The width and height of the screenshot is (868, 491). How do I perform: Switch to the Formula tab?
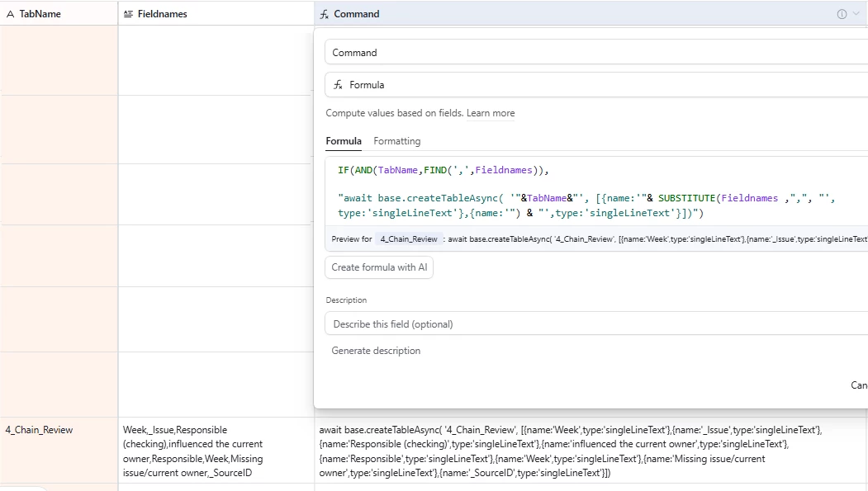tap(344, 141)
